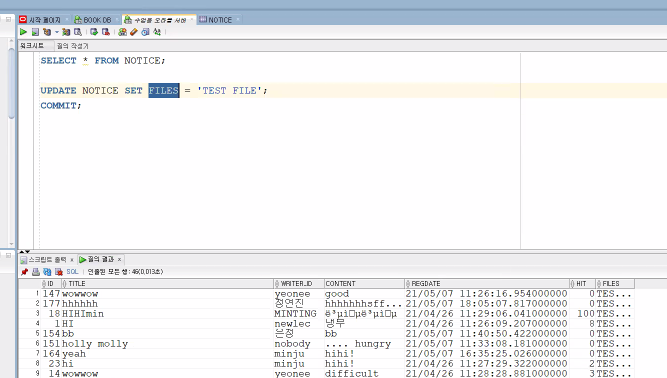Image resolution: width=667 pixels, height=378 pixels.
Task: Click the Unshared SQL Worksheet icon
Action: coord(123,32)
